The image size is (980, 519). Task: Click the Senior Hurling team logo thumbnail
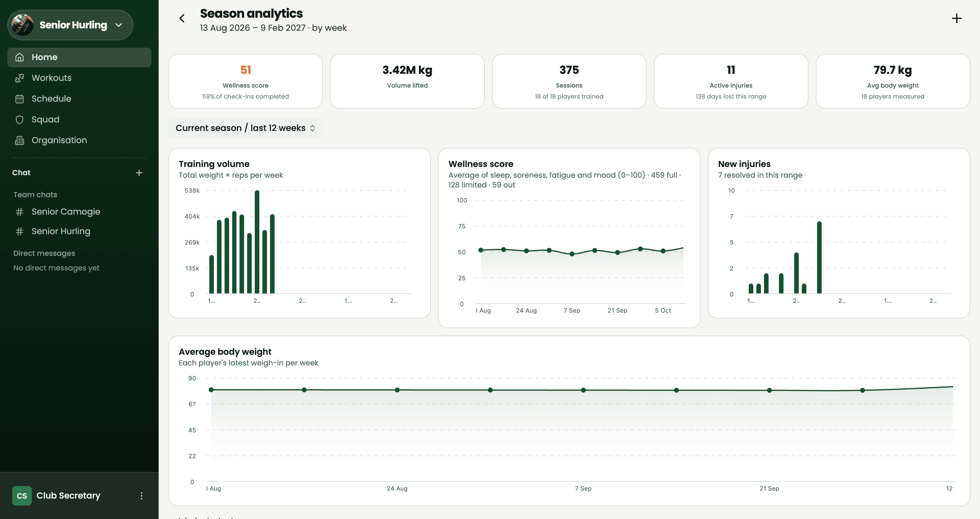(23, 25)
